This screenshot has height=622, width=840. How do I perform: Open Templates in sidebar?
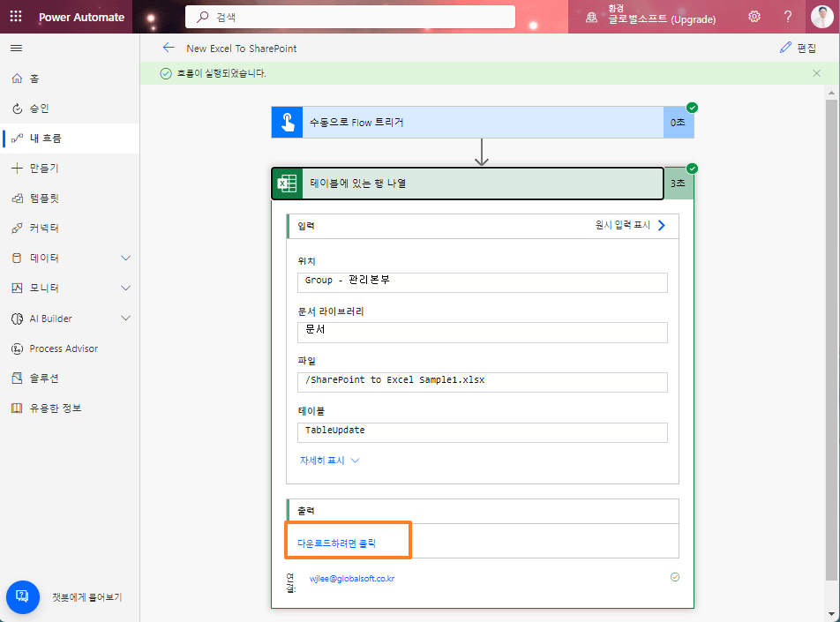(70, 199)
